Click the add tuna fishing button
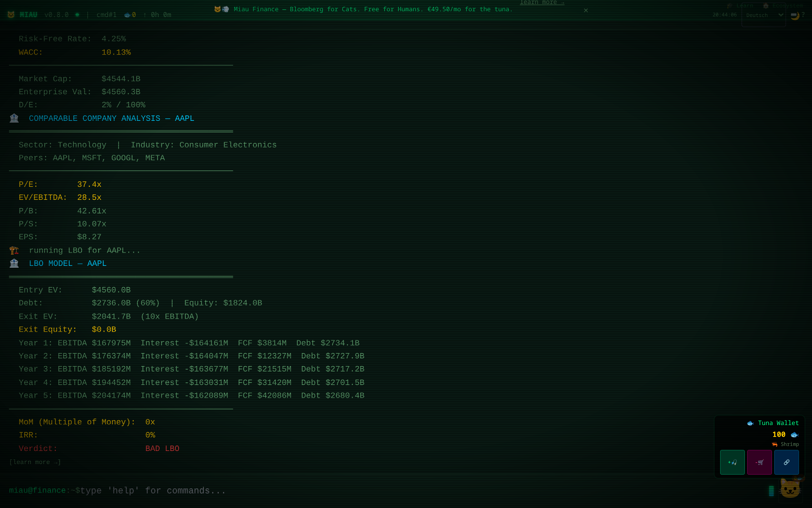The image size is (812, 508). [732, 462]
